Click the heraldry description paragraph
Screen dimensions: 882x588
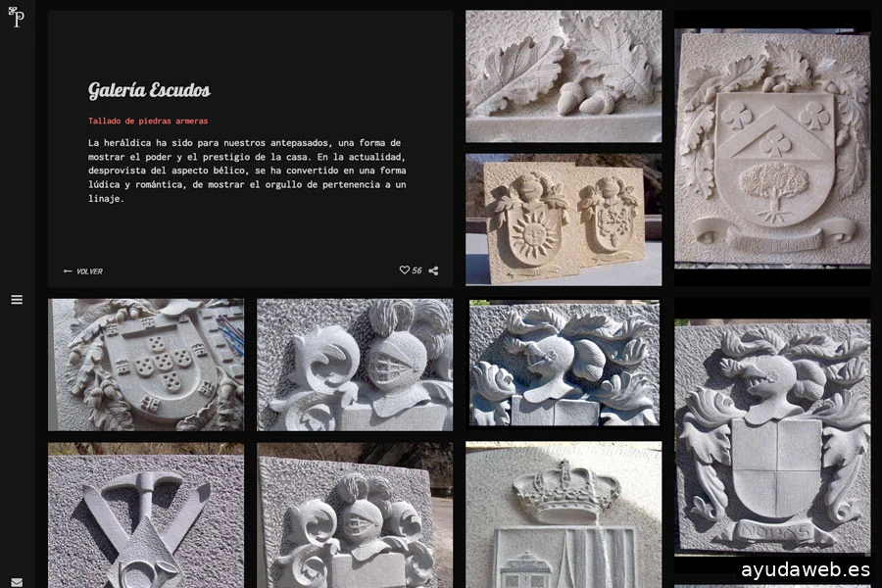(x=245, y=171)
